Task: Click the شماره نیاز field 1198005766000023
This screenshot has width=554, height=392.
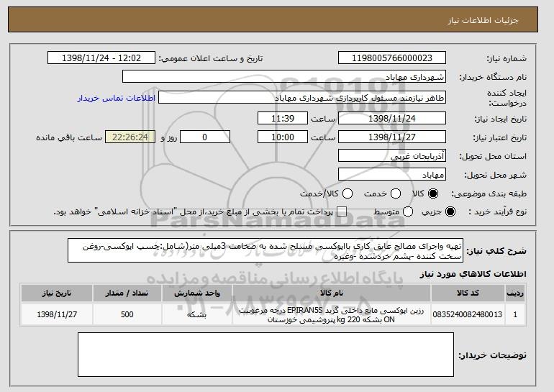Action: point(392,58)
